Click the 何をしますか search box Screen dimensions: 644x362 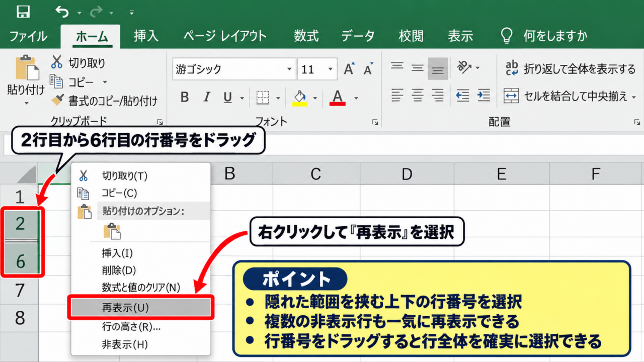(544, 36)
